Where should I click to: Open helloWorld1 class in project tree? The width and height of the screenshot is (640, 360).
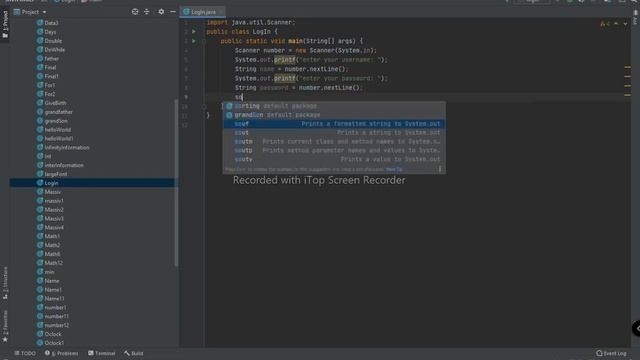pyautogui.click(x=59, y=138)
